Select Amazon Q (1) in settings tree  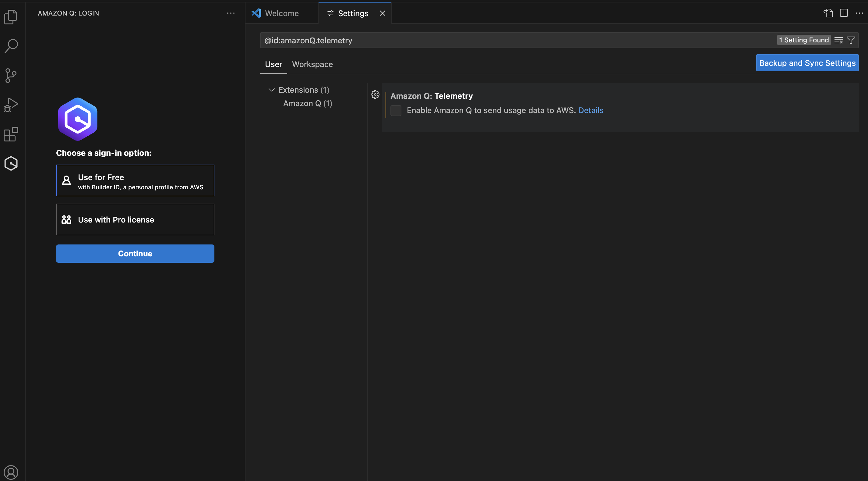pos(308,104)
